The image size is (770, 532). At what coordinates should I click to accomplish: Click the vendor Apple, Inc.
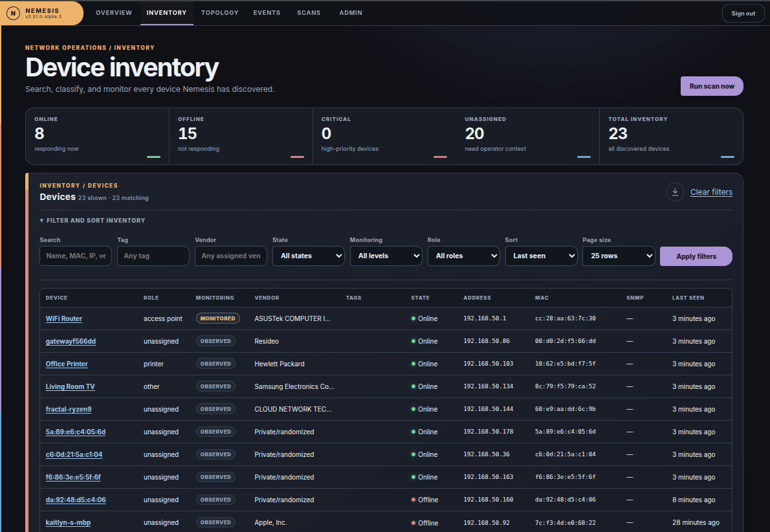pos(270,523)
